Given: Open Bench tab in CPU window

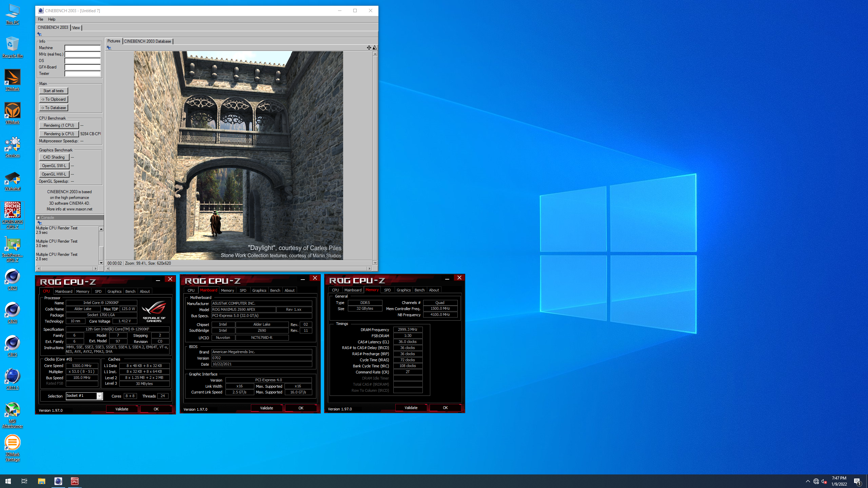Looking at the screenshot, I should [130, 291].
